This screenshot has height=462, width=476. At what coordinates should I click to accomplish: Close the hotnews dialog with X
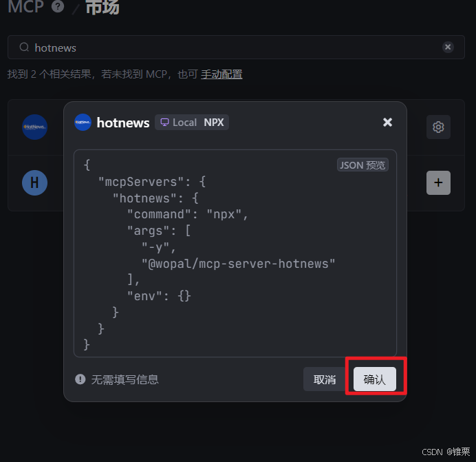click(x=387, y=122)
